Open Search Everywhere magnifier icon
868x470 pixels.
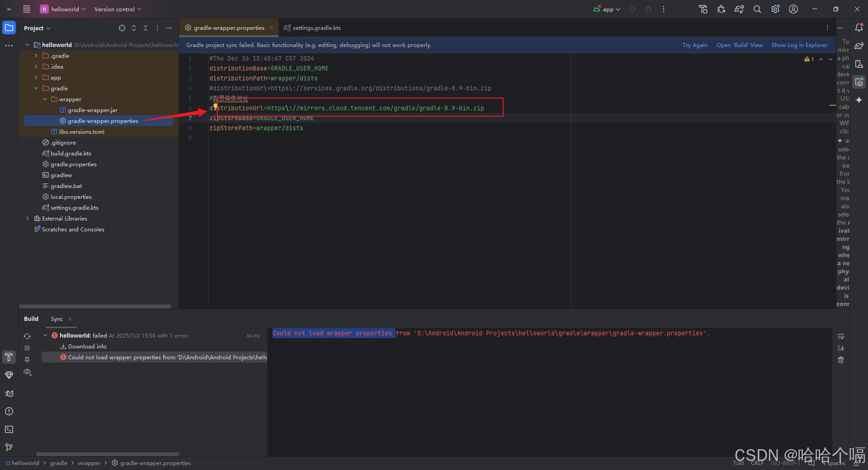pyautogui.click(x=757, y=9)
